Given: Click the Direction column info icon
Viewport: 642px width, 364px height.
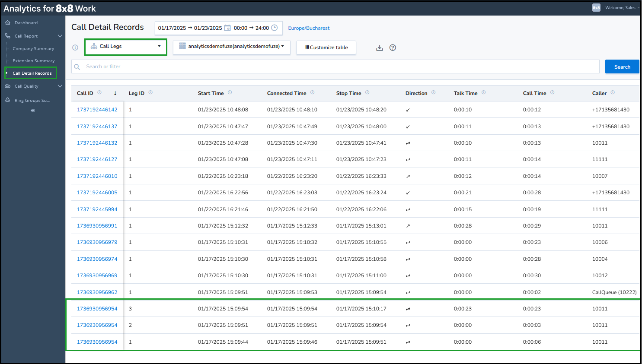Looking at the screenshot, I should click(434, 92).
